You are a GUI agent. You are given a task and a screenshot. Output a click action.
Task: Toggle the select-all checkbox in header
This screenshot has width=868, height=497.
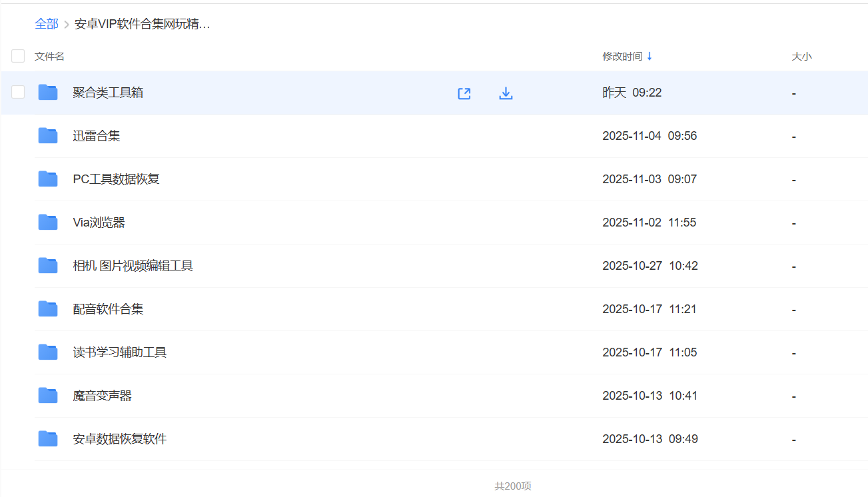tap(18, 56)
